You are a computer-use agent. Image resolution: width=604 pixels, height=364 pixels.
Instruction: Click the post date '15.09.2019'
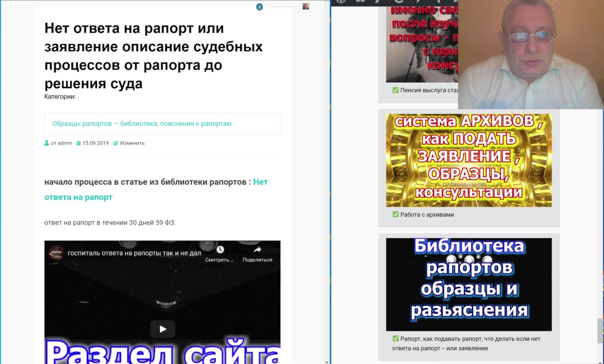click(x=95, y=143)
